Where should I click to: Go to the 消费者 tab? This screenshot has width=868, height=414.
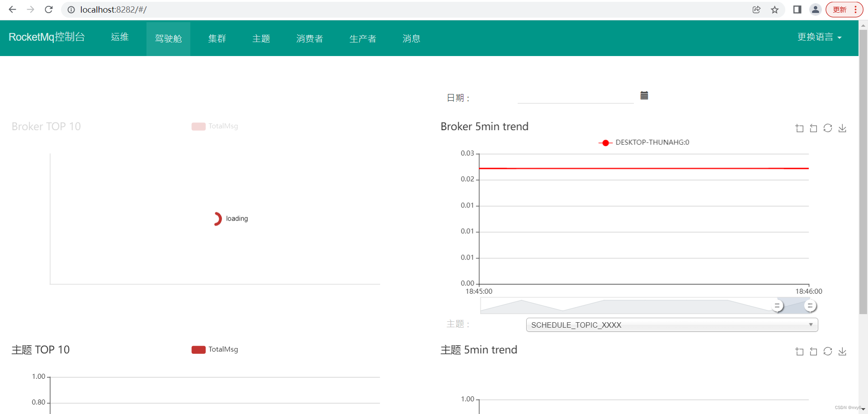(x=310, y=38)
